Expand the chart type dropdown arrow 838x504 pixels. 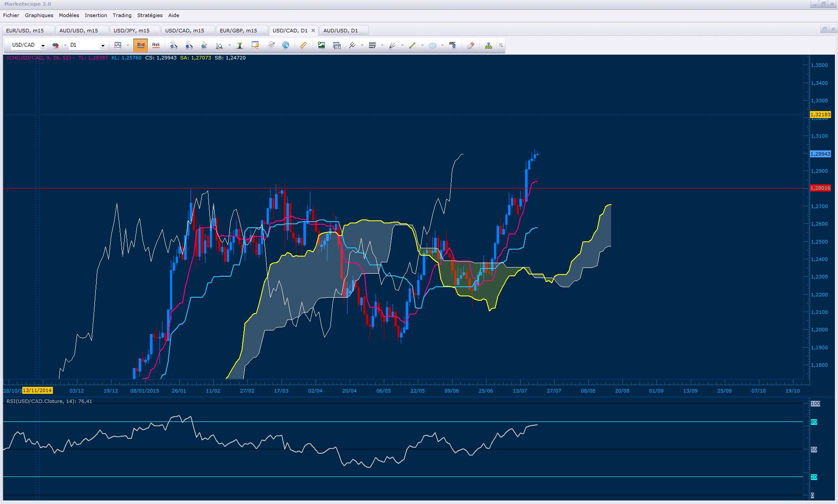tap(128, 45)
